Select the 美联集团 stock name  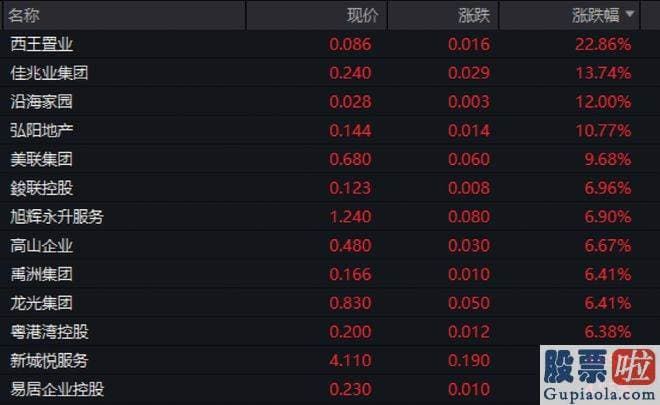42,159
